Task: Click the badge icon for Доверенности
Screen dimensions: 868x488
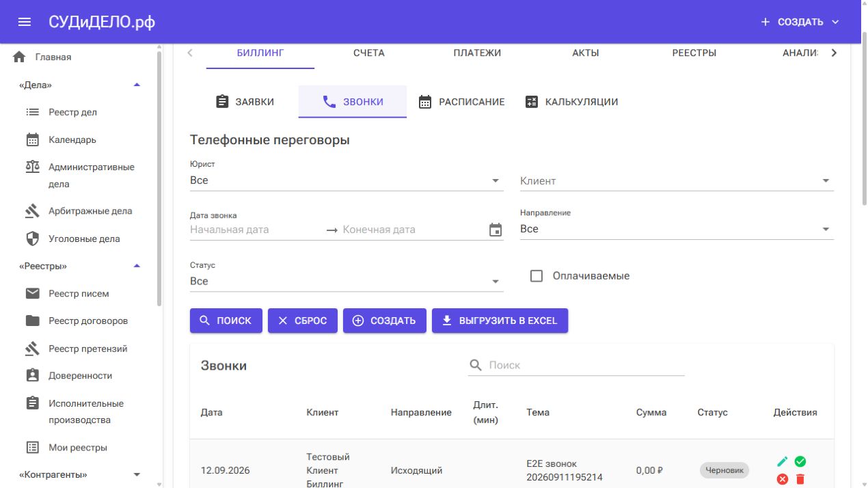Action: point(33,376)
